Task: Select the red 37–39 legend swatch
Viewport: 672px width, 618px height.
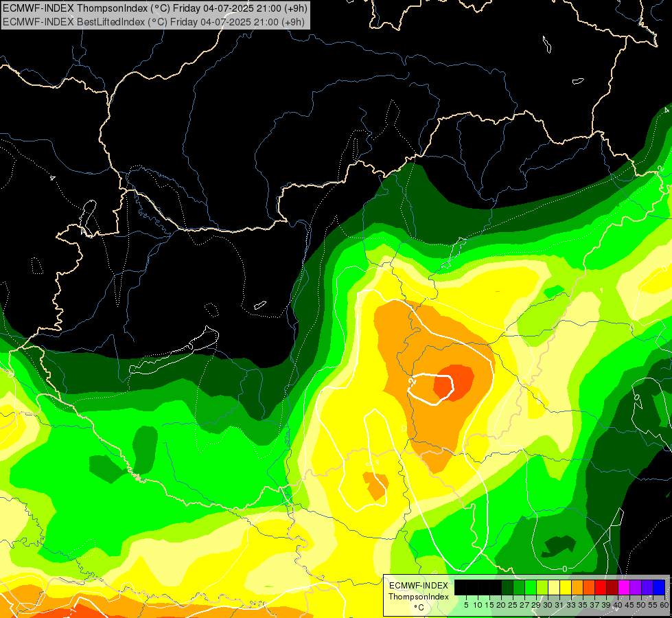Action: [601, 587]
